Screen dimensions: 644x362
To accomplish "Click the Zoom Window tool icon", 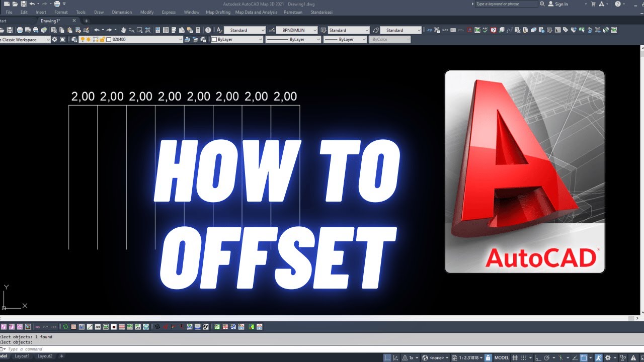I will pos(139,30).
